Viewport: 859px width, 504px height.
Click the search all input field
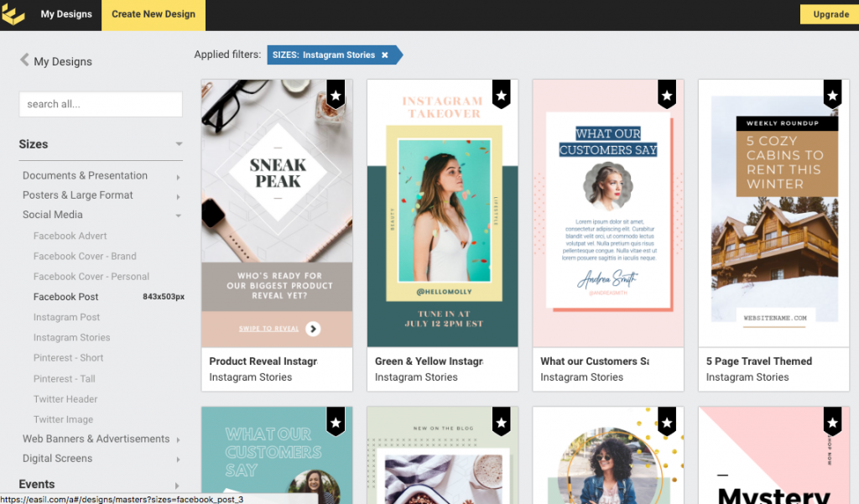tap(101, 104)
